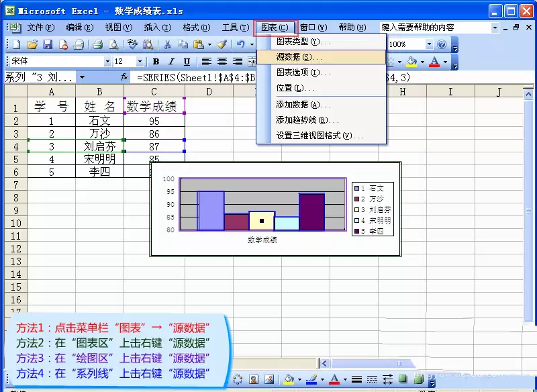Click the Print icon in the toolbar
The width and height of the screenshot is (537, 392).
pos(97,44)
